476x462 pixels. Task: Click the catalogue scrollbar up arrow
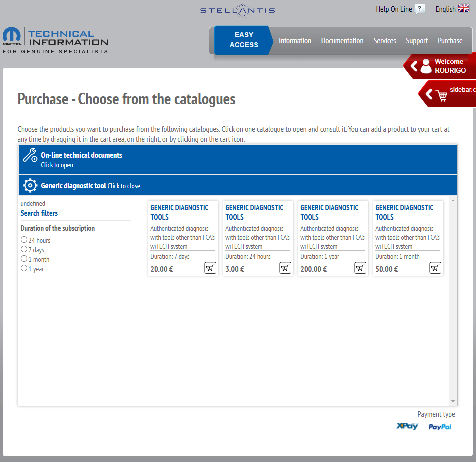point(453,200)
